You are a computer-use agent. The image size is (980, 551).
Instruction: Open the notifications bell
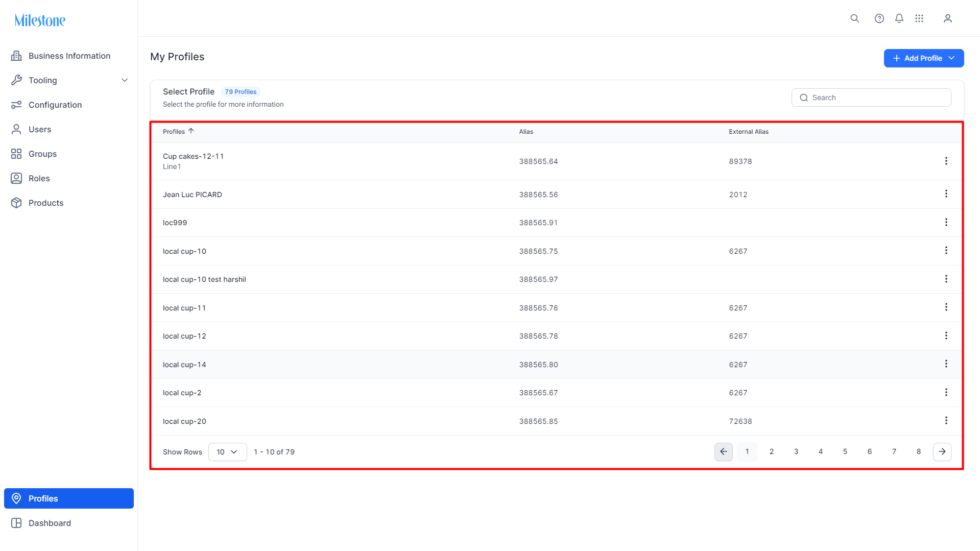[899, 18]
